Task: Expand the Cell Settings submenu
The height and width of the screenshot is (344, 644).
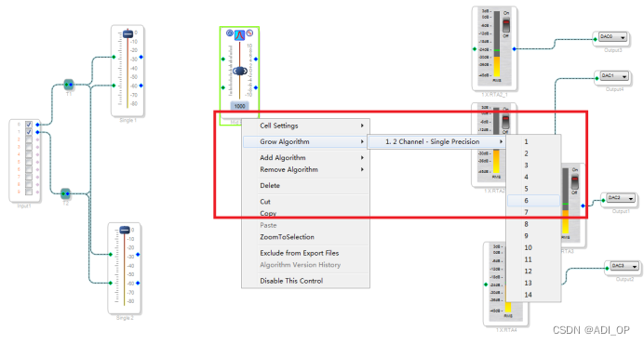Action: tap(305, 126)
